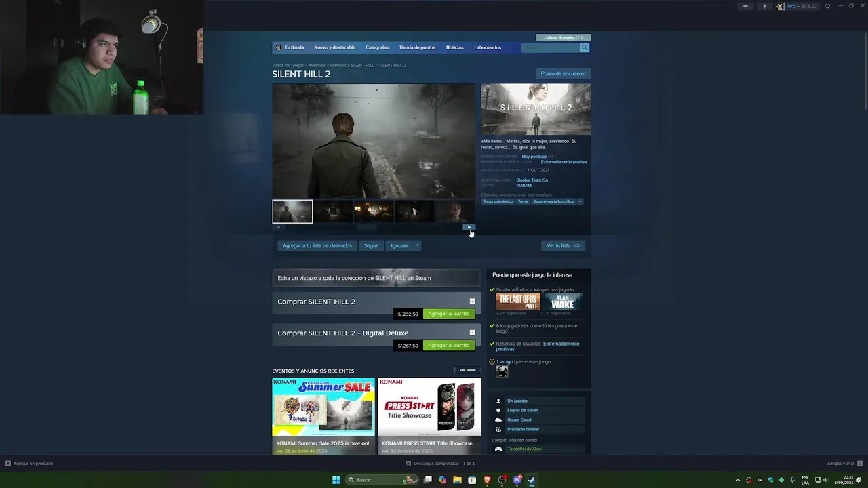Open Categorías menu

(x=377, y=47)
